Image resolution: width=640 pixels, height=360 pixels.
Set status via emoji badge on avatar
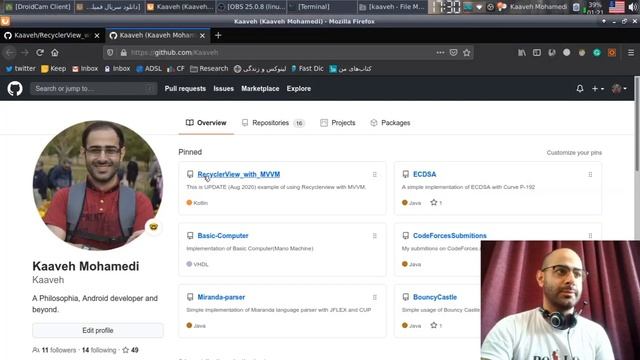click(x=153, y=227)
